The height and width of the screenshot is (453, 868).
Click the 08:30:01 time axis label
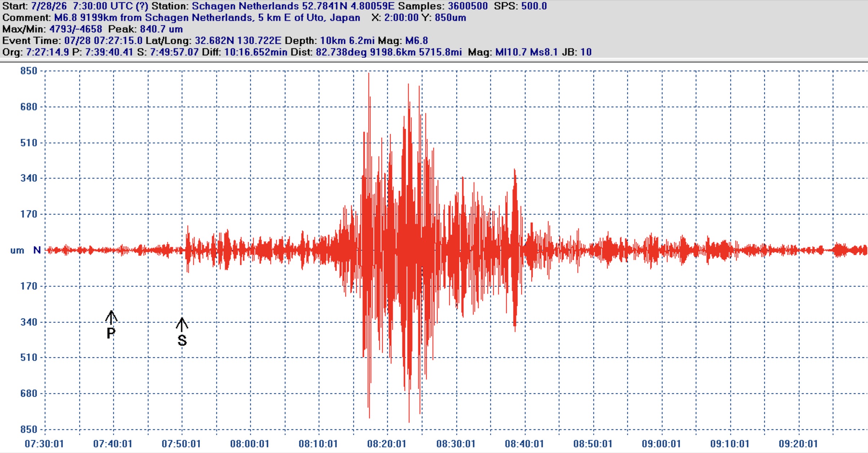pyautogui.click(x=456, y=444)
